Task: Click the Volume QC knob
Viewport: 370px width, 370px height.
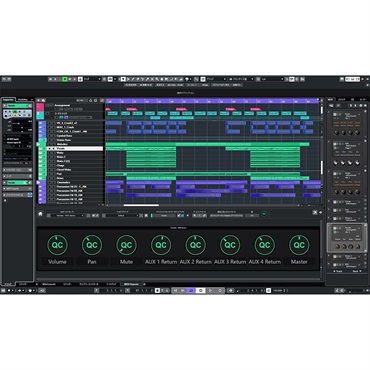Action: click(x=57, y=245)
